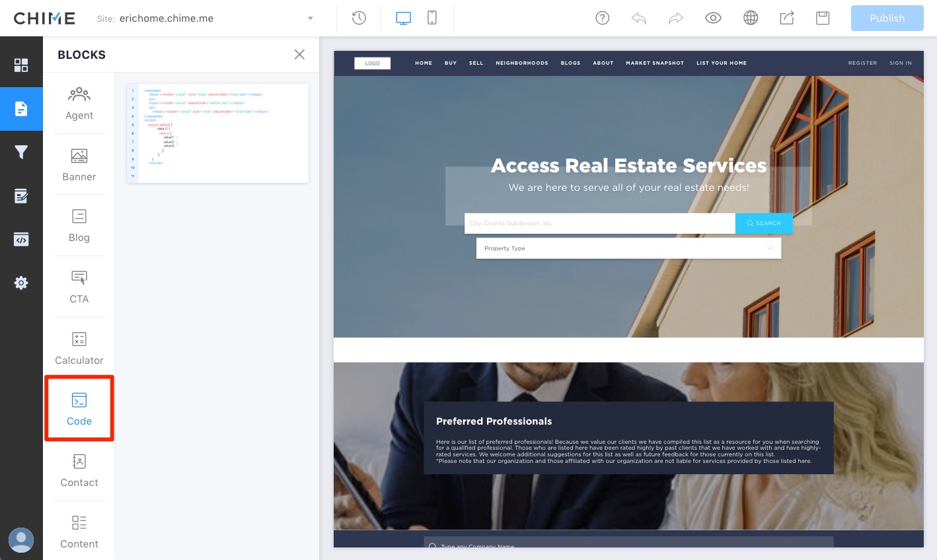Screen dimensions: 937x560
Task: Focus the City, County, Subdivision search field
Action: (x=600, y=223)
